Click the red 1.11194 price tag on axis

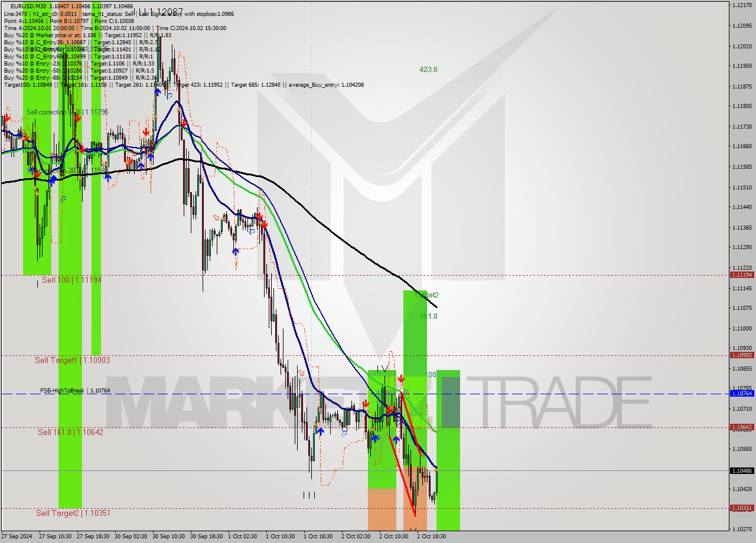click(x=741, y=274)
